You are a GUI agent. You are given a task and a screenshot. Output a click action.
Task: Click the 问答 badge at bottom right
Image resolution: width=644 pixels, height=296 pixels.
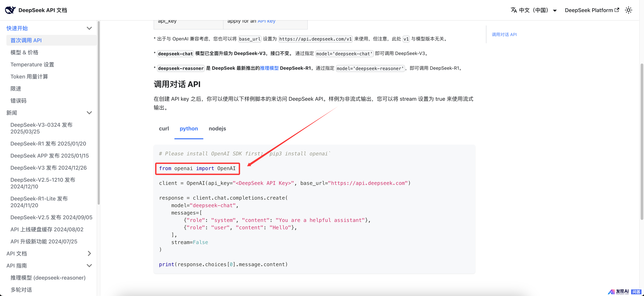tap(636, 291)
